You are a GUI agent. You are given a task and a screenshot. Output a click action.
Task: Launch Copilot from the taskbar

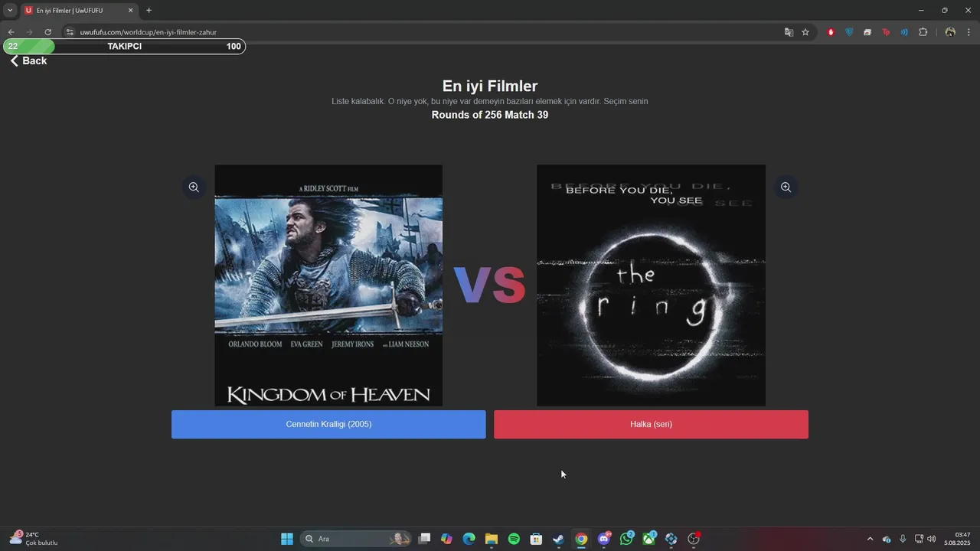coord(446,539)
